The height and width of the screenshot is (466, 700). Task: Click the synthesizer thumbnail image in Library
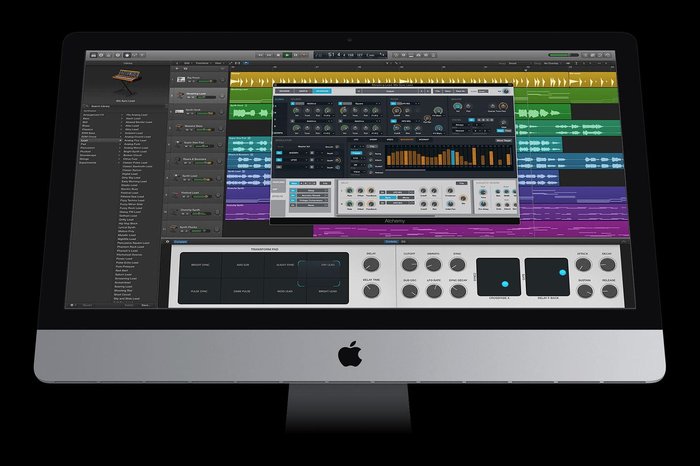126,82
